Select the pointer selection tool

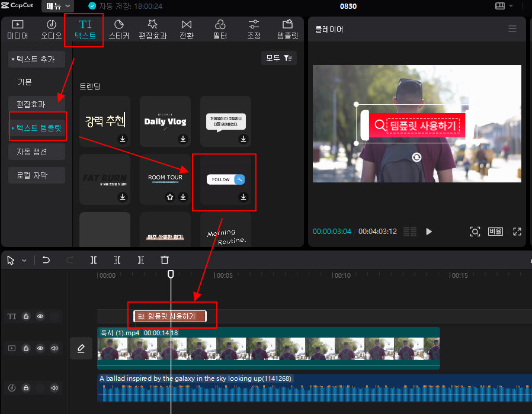[x=11, y=260]
